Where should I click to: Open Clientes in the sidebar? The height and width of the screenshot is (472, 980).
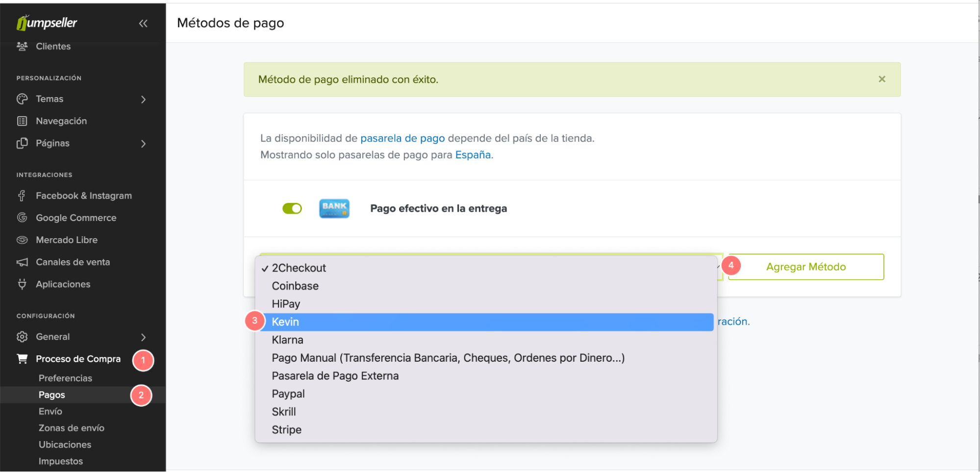coord(53,46)
